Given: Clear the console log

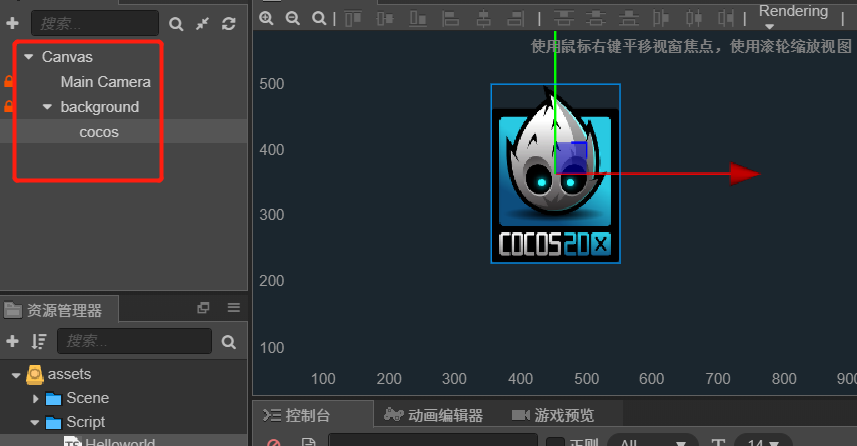Looking at the screenshot, I should tap(274, 442).
